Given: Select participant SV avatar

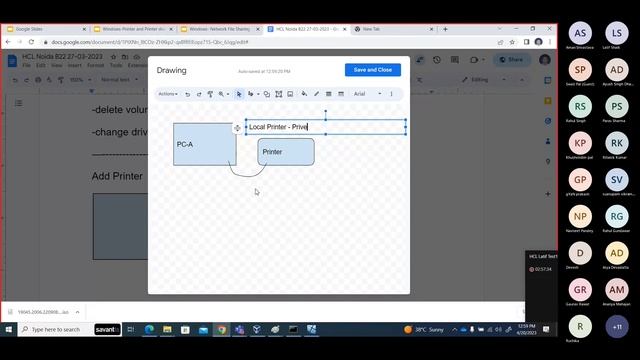Looking at the screenshot, I should click(617, 180).
